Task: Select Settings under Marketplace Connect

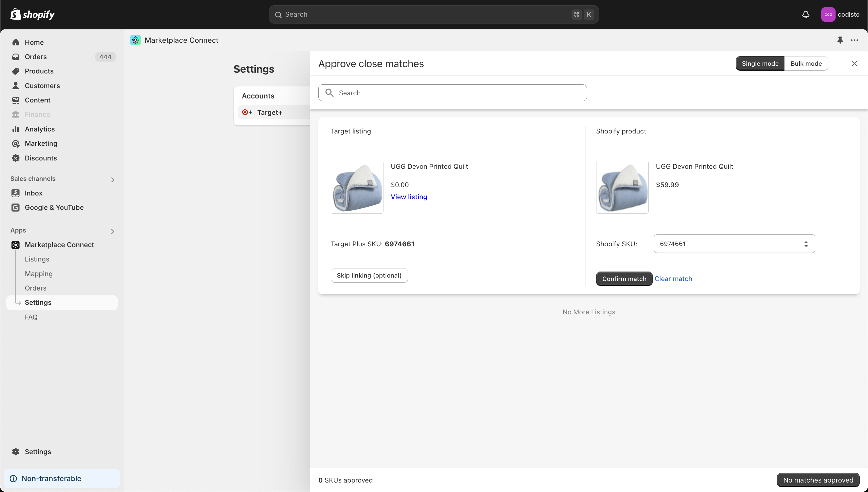Action: coord(62,303)
